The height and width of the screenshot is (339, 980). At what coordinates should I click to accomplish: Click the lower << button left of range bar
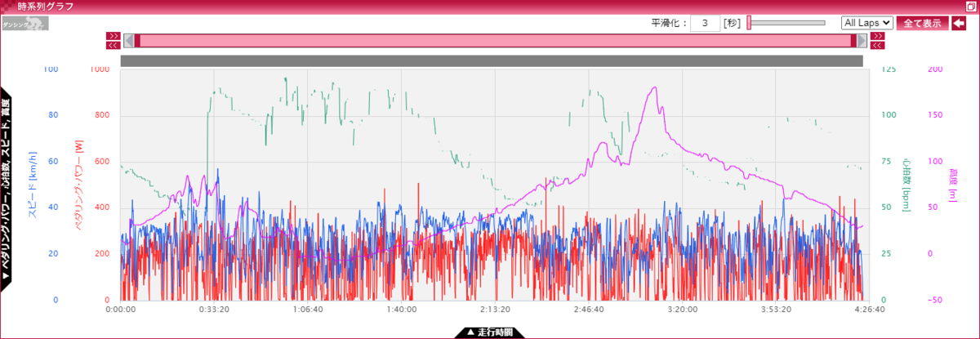coord(114,46)
